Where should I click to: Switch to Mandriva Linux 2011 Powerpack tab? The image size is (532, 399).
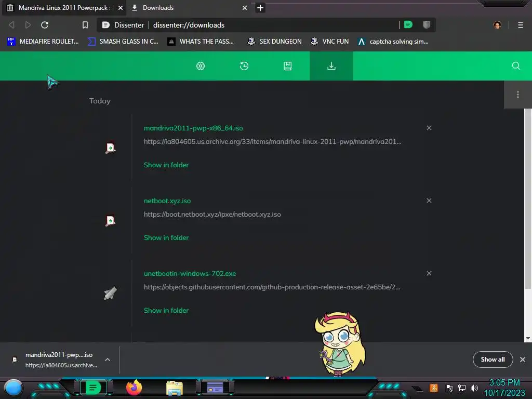pyautogui.click(x=64, y=8)
